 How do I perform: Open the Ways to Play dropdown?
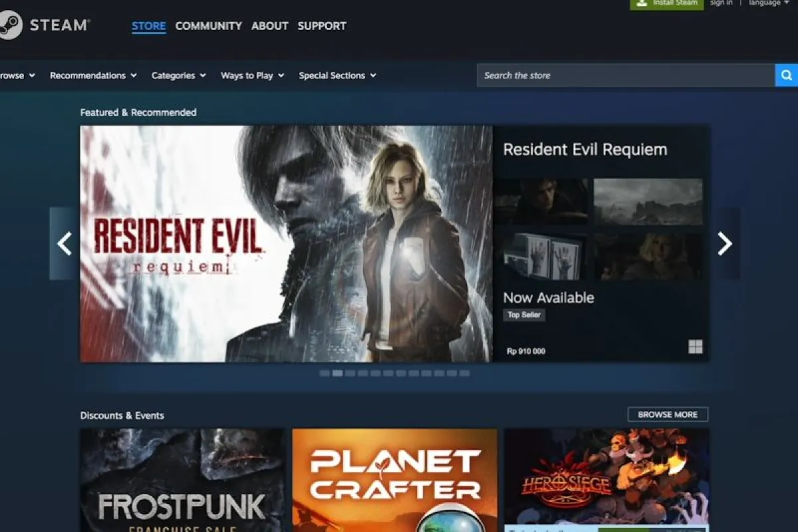pos(252,76)
